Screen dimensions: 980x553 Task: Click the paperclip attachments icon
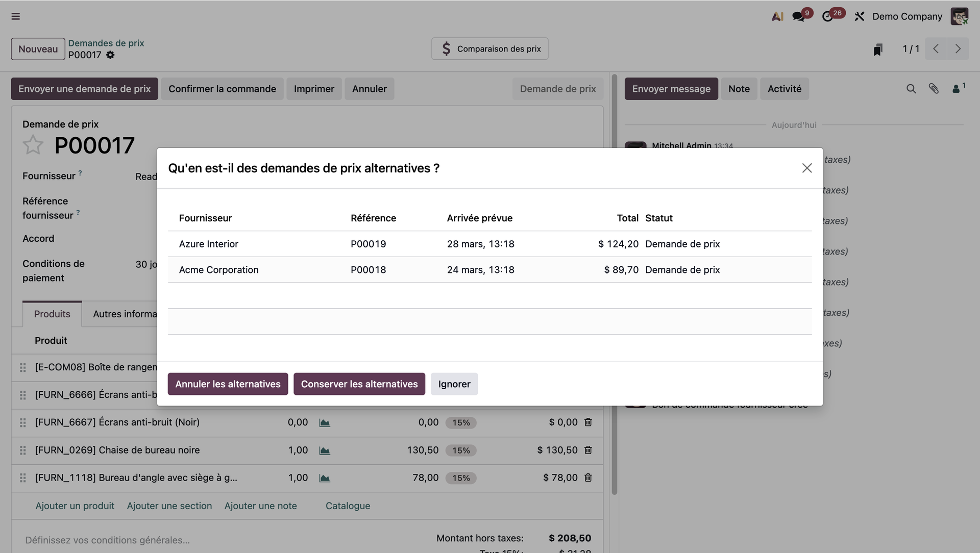[934, 89]
